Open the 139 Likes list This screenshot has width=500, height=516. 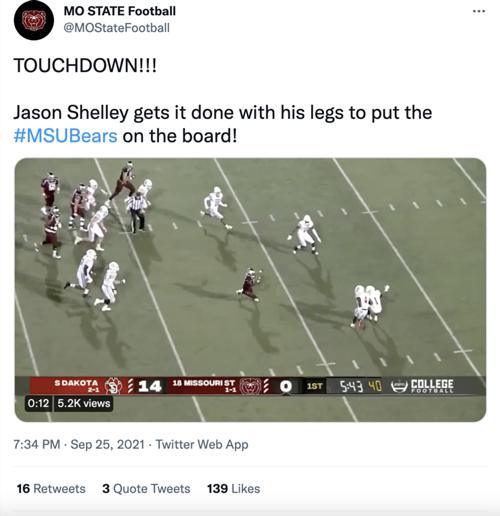coord(233,489)
